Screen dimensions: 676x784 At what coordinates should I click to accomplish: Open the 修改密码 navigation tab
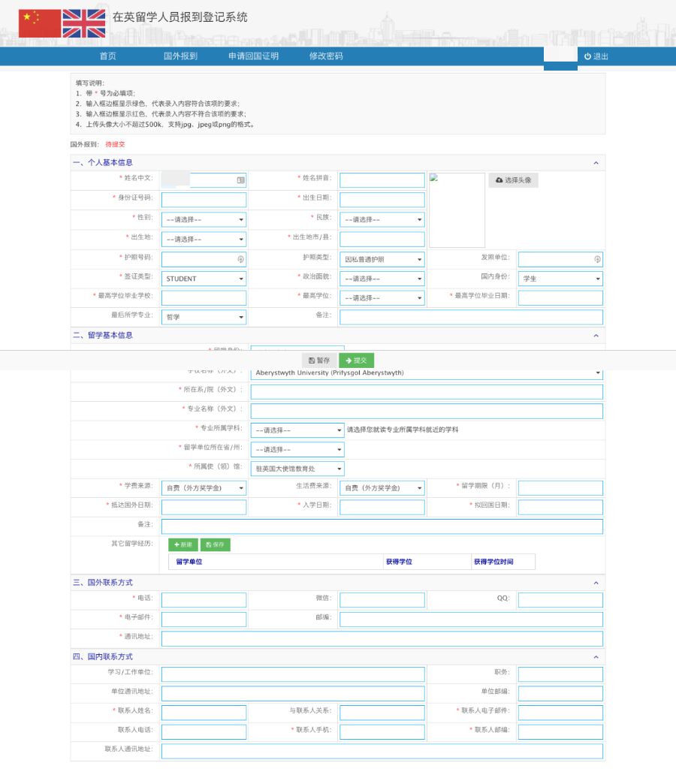[326, 56]
